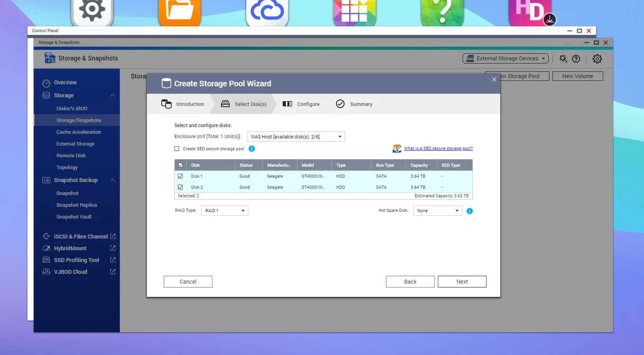The width and height of the screenshot is (644, 355).
Task: Open Snapshot Replica in sidebar
Action: 77,205
